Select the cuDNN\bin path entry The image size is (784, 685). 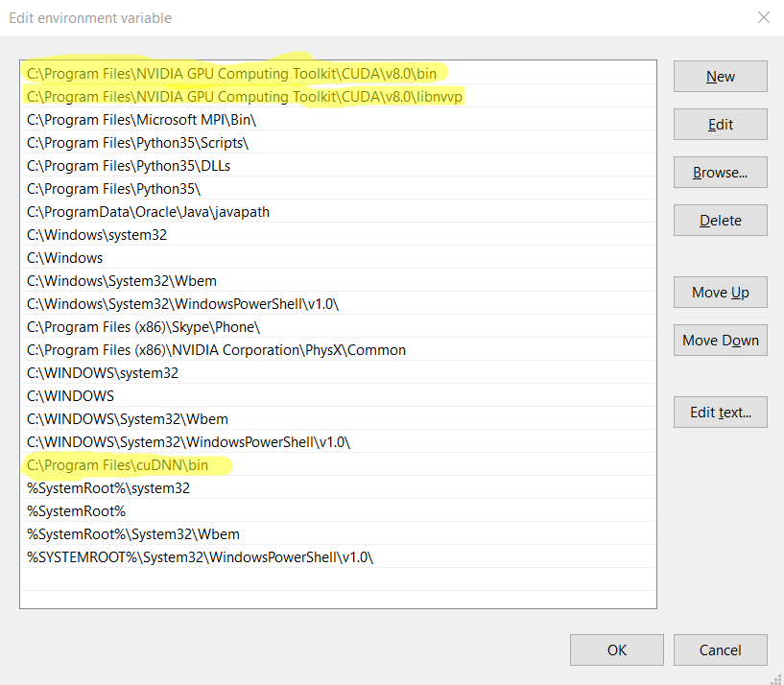point(338,465)
